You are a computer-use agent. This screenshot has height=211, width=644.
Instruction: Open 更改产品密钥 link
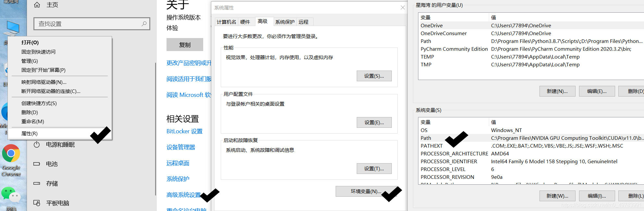tap(189, 63)
